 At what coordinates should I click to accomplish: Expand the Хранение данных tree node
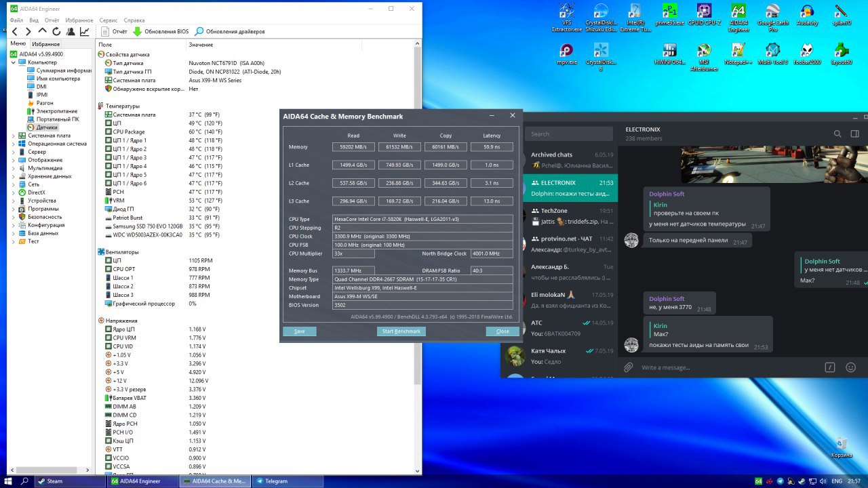13,176
